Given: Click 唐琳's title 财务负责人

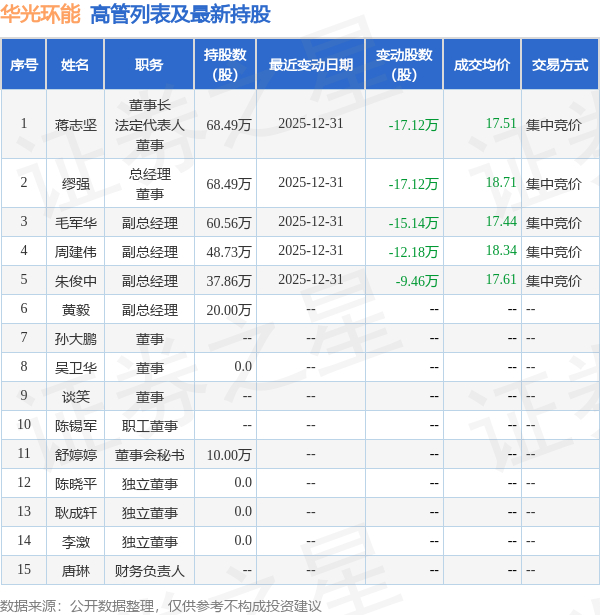Looking at the screenshot, I should click(x=149, y=571).
